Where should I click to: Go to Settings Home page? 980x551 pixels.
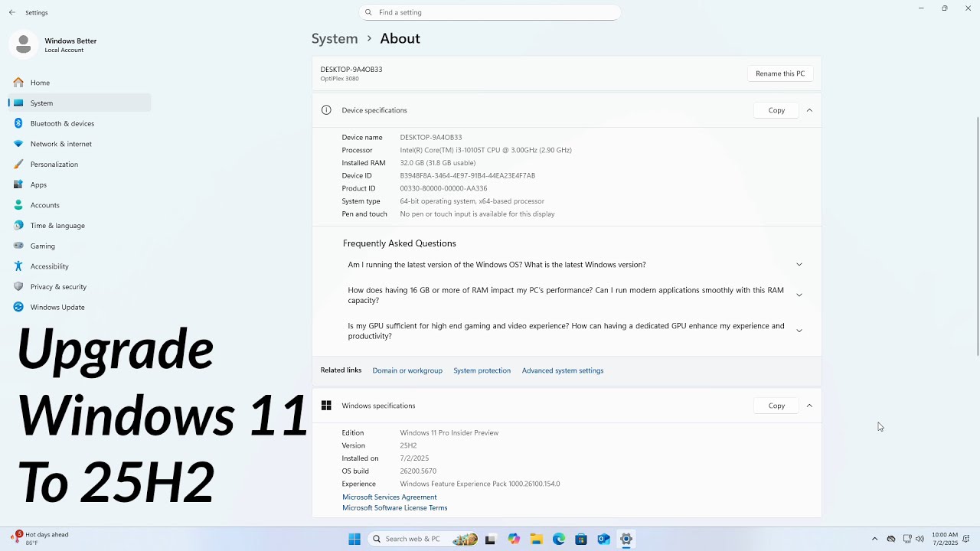click(80, 83)
